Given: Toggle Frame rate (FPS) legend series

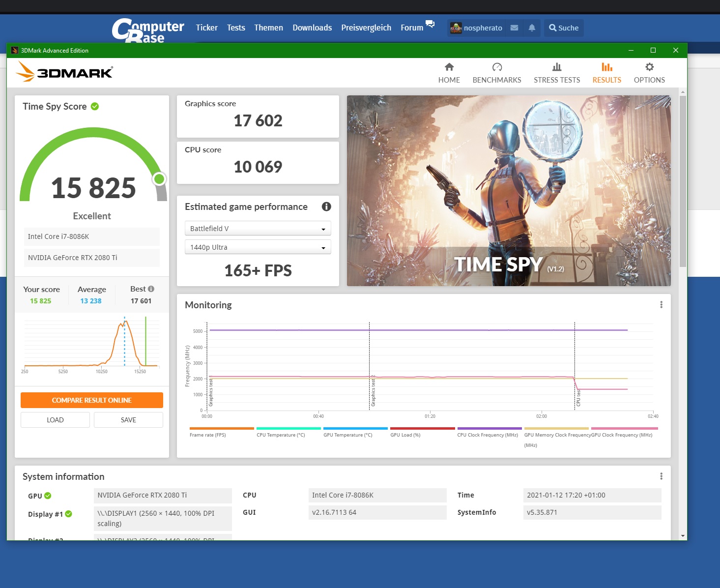Looking at the screenshot, I should point(221,432).
